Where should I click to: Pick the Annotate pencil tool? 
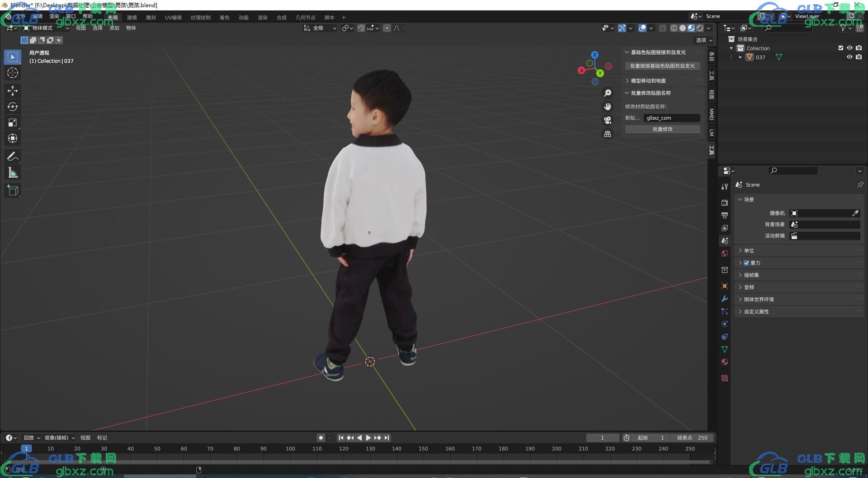(x=13, y=156)
